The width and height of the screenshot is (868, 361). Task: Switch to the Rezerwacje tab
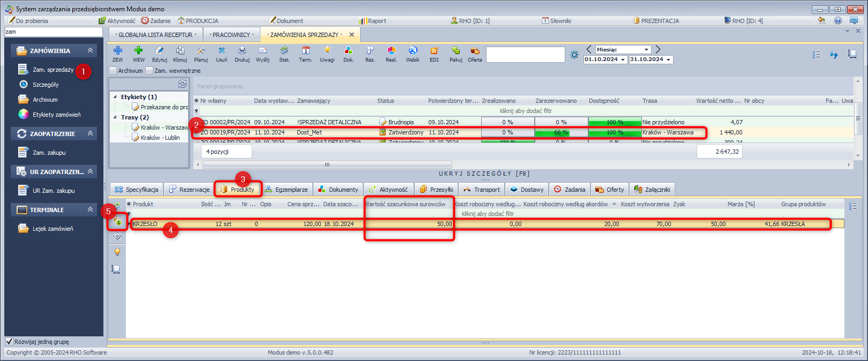(x=189, y=190)
